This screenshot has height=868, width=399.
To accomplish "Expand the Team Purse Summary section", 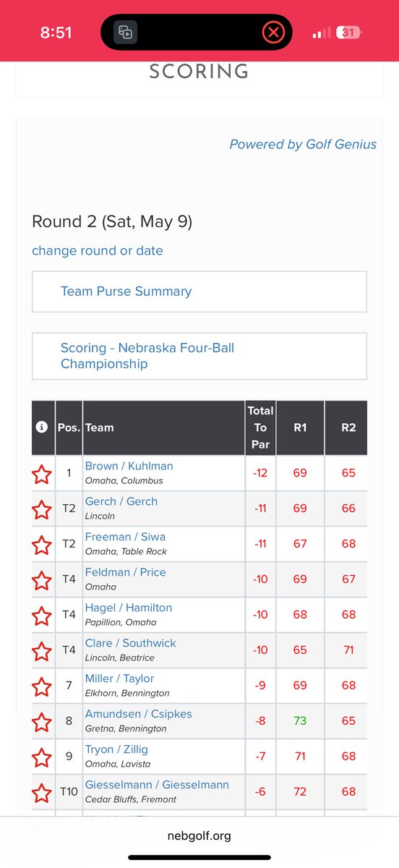I will (199, 292).
